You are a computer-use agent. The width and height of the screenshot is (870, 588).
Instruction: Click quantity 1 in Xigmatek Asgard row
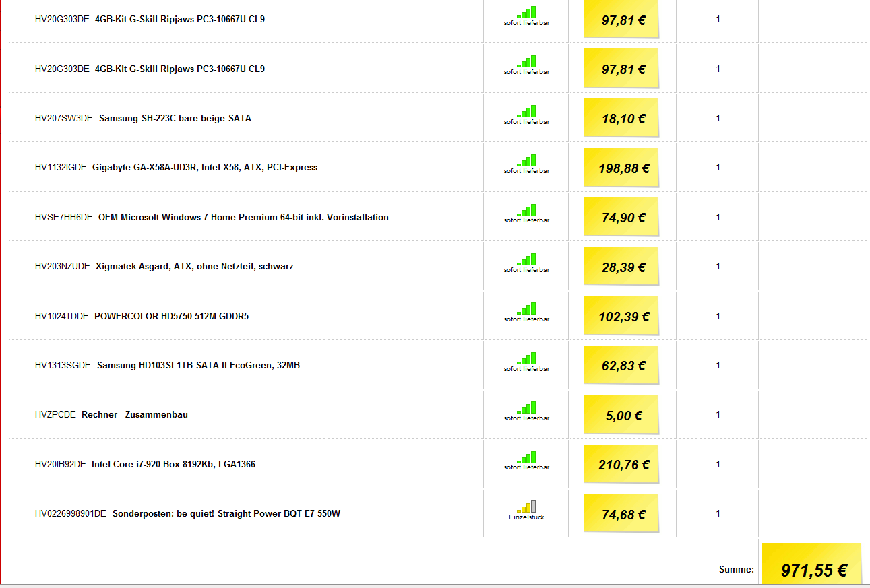(718, 266)
